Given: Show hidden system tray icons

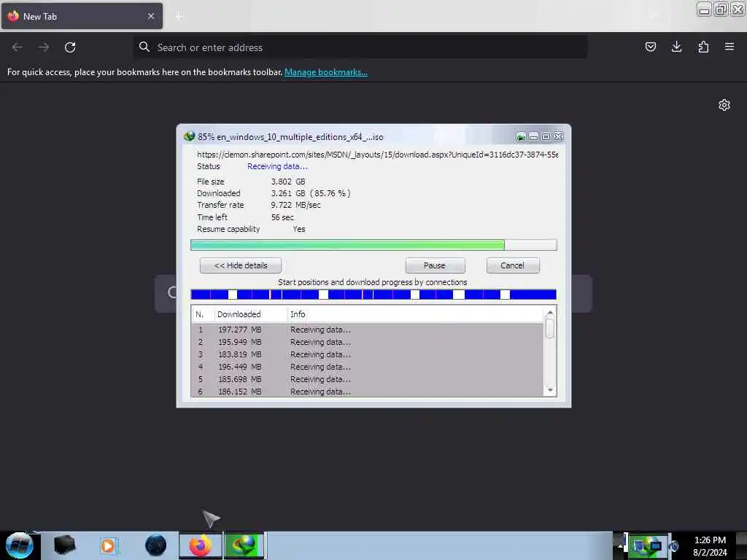Looking at the screenshot, I should [x=620, y=545].
